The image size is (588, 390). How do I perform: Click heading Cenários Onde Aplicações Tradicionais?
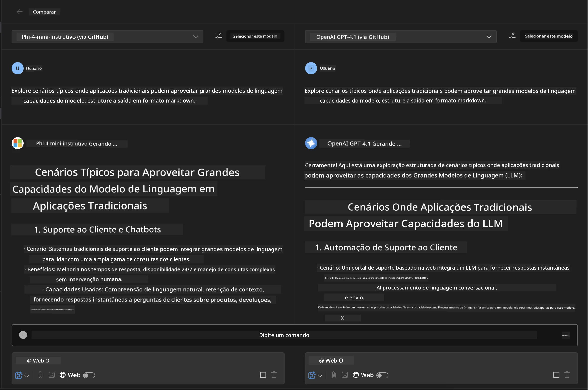pyautogui.click(x=440, y=207)
